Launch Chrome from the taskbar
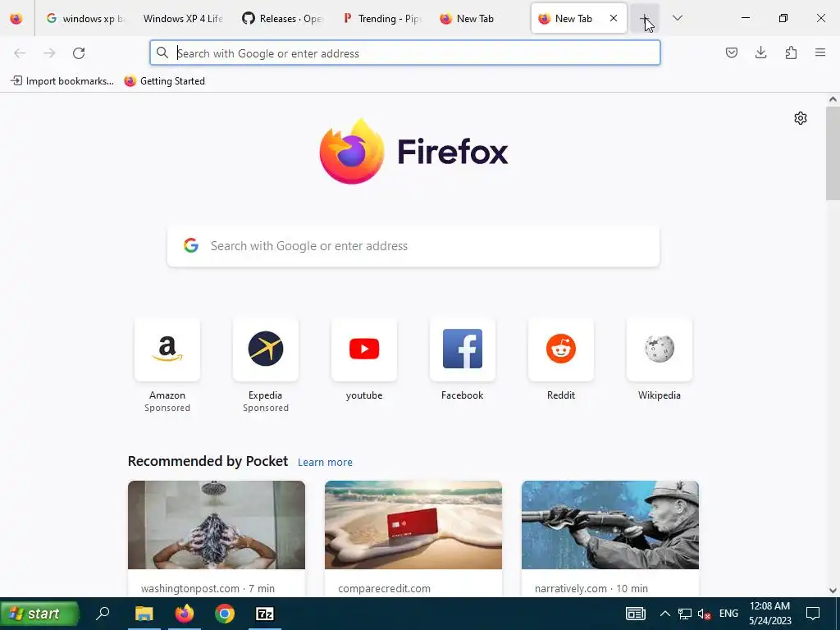 [225, 614]
